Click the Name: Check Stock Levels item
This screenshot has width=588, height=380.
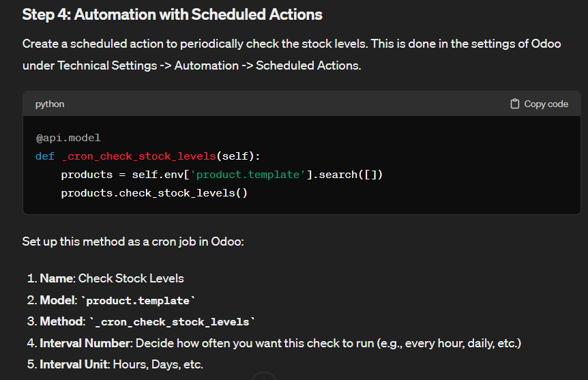click(x=105, y=278)
